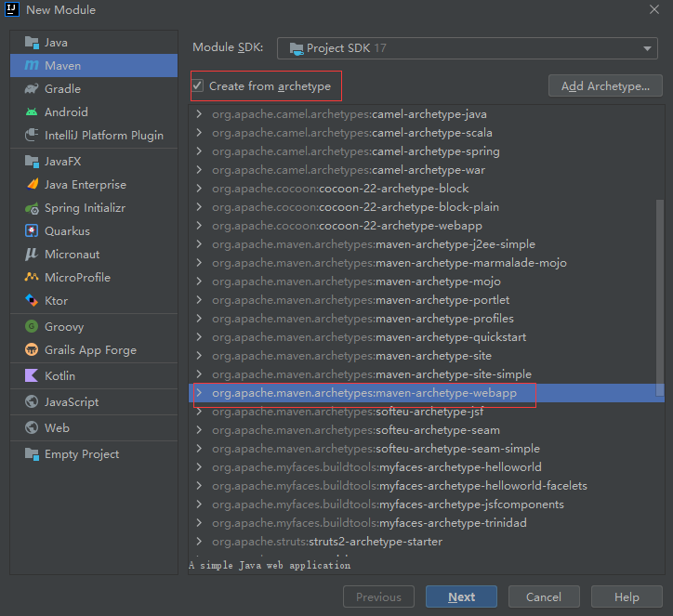Select myfaces-archetype-helloworld-facelets row
The width and height of the screenshot is (673, 616).
pyautogui.click(x=427, y=485)
